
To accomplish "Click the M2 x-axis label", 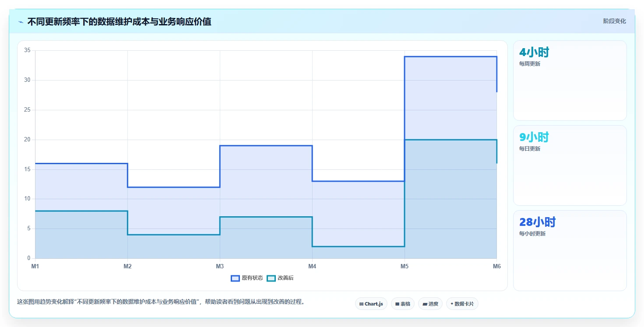I will click(x=127, y=266).
